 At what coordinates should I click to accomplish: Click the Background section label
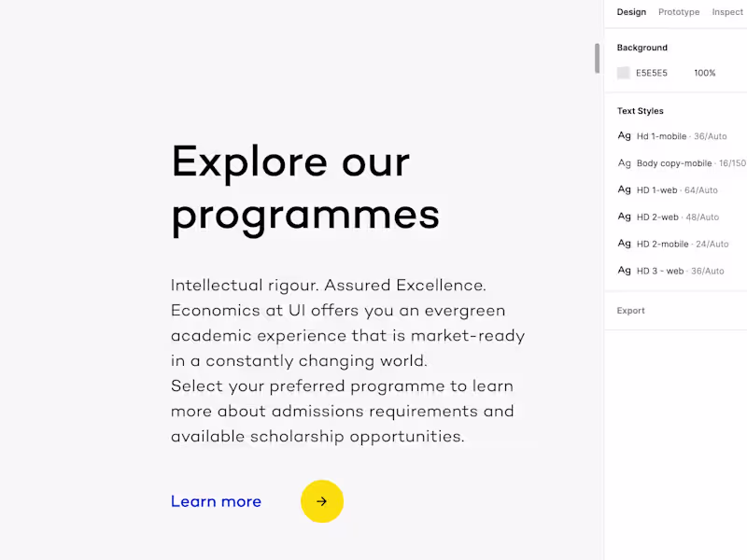[x=642, y=48]
